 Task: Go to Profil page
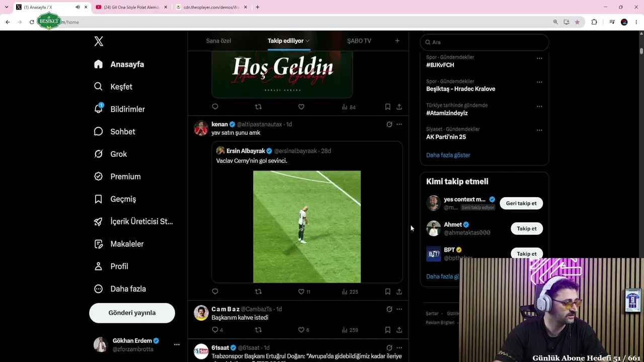111,266
